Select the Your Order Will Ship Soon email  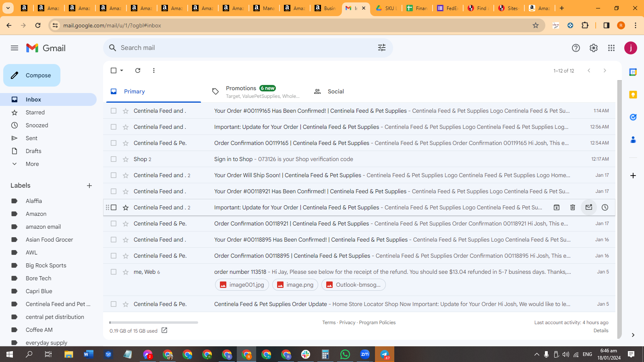pos(114,175)
